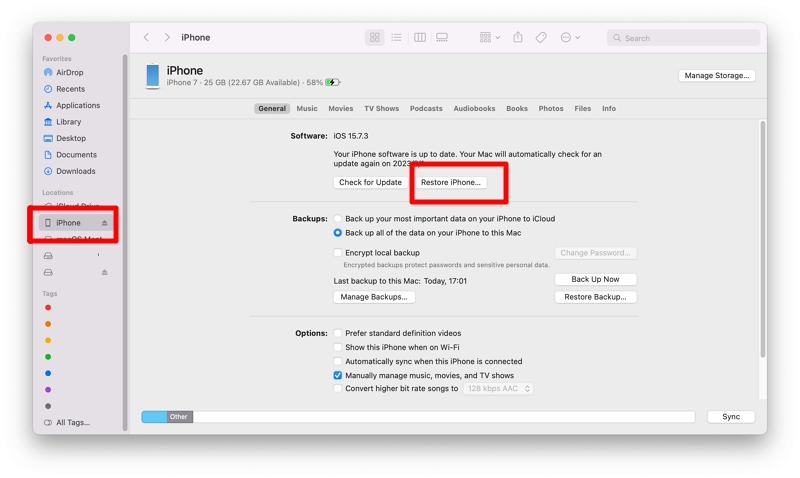Filter by the orange tag
This screenshot has height=478, width=800.
point(48,324)
